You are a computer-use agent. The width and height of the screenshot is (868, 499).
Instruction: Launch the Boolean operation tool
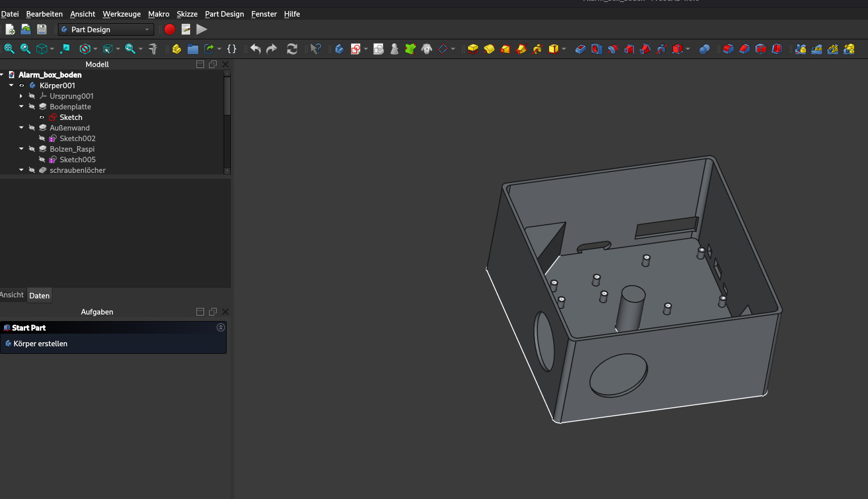(x=704, y=49)
